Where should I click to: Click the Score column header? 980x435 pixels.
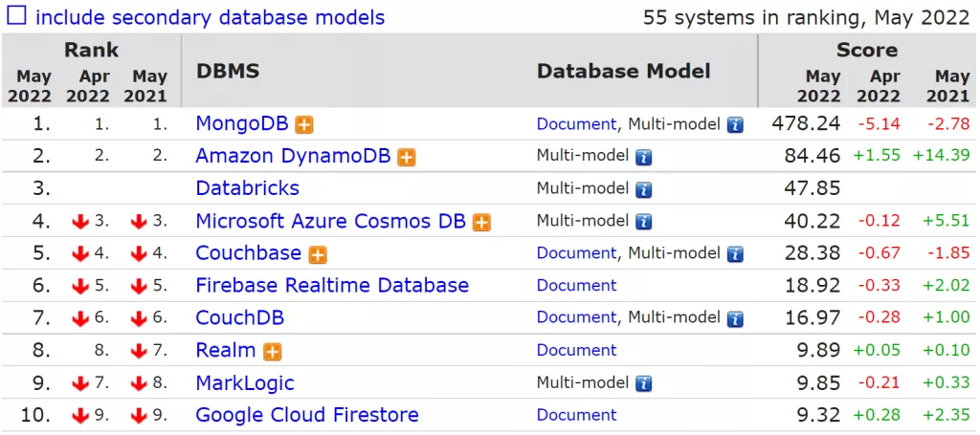click(866, 50)
